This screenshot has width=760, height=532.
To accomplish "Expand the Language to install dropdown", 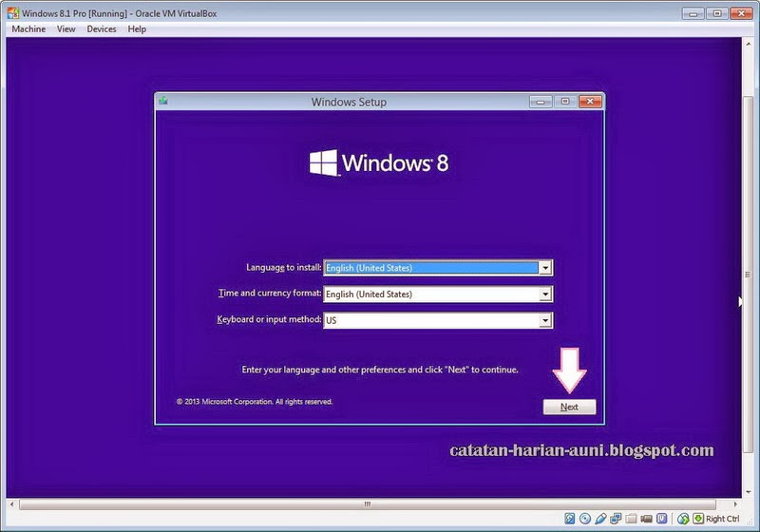I will click(x=545, y=268).
